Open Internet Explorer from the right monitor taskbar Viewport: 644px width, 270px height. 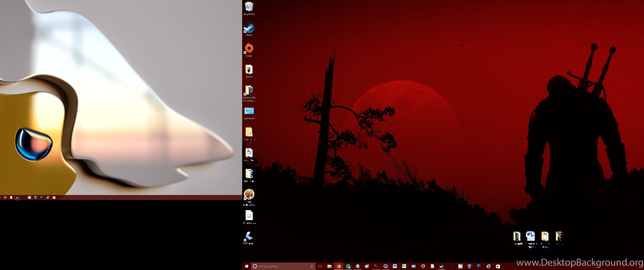point(489,266)
